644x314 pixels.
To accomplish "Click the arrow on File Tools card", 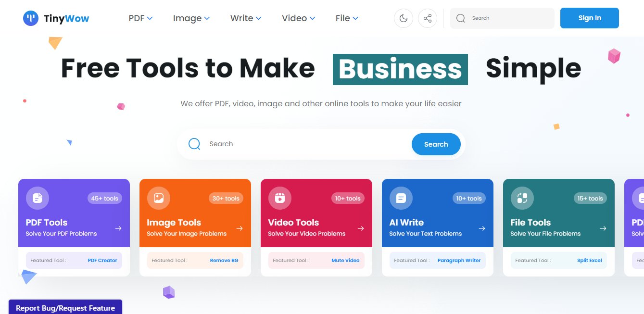I will coord(603,228).
